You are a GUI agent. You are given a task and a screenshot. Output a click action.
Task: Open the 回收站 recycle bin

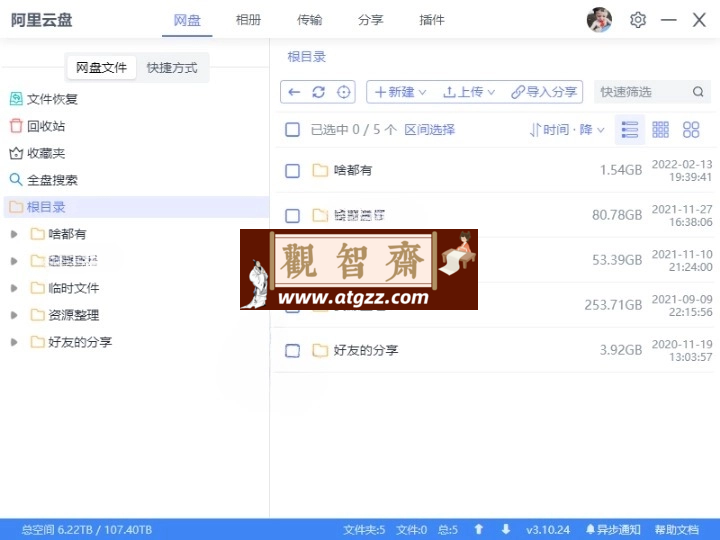(x=37, y=126)
